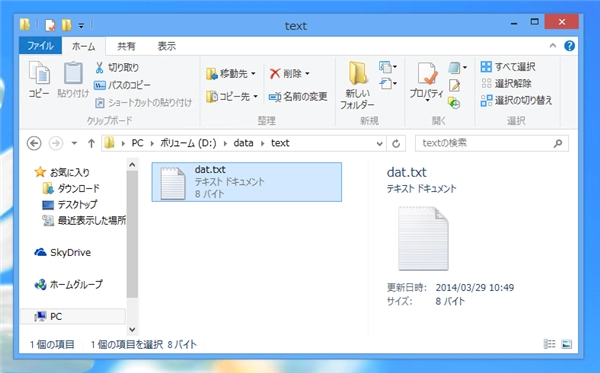The width and height of the screenshot is (600, 373).
Task: Click the Forward navigation arrow
Action: [x=56, y=143]
